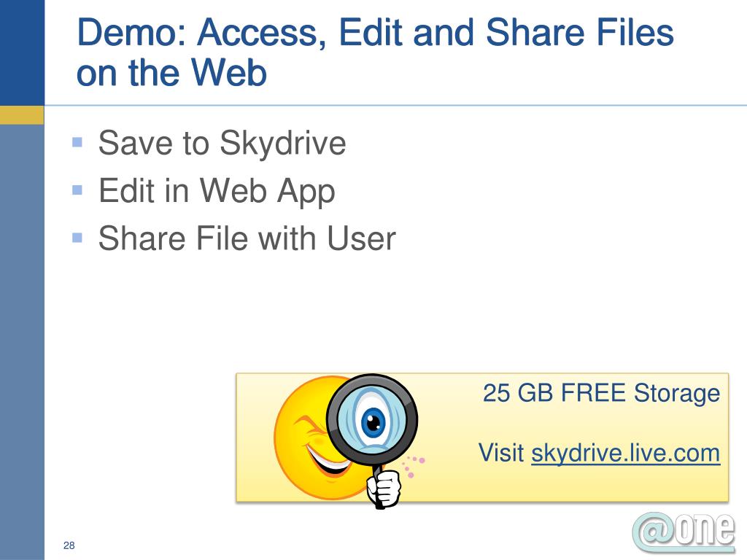
Task: Click the square bullet beside Edit in Web App
Action: point(77,190)
